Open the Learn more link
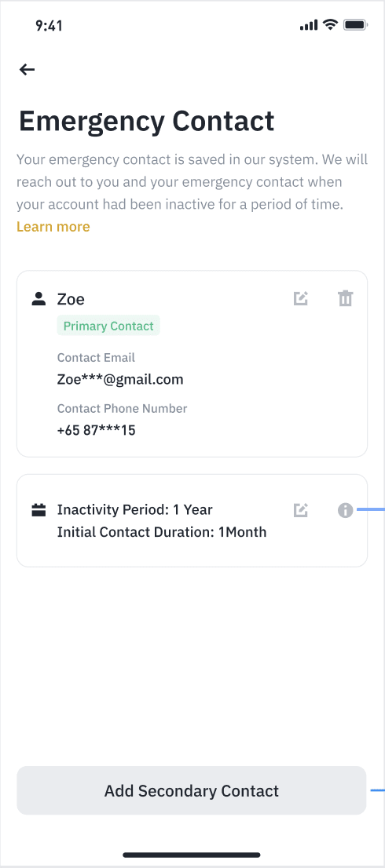Image resolution: width=385 pixels, height=868 pixels. [x=53, y=227]
